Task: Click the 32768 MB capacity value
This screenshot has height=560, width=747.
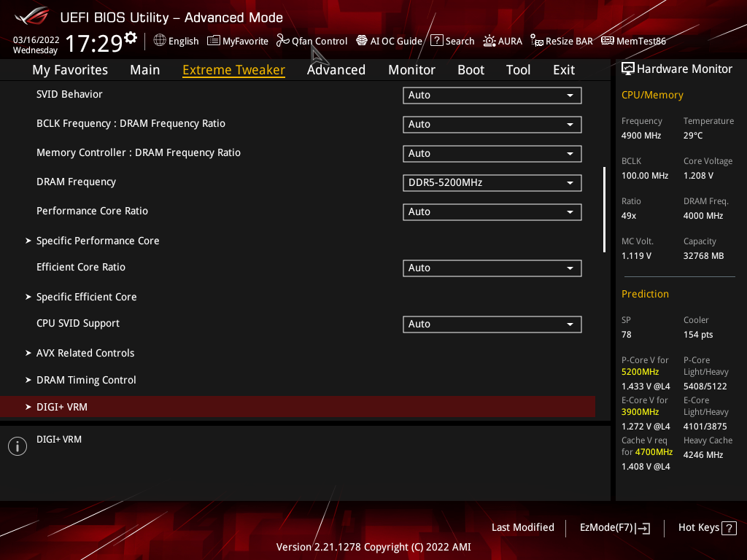Action: tap(704, 256)
